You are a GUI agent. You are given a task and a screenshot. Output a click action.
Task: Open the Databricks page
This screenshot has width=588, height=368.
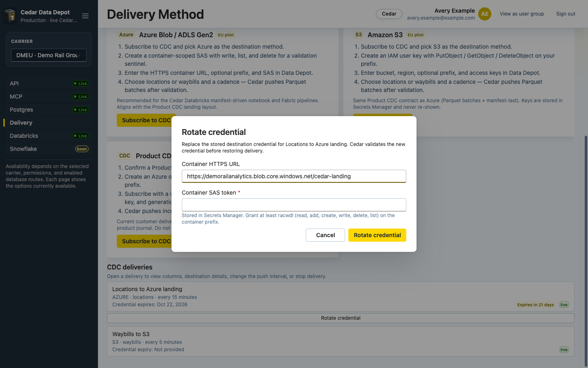tap(49, 136)
